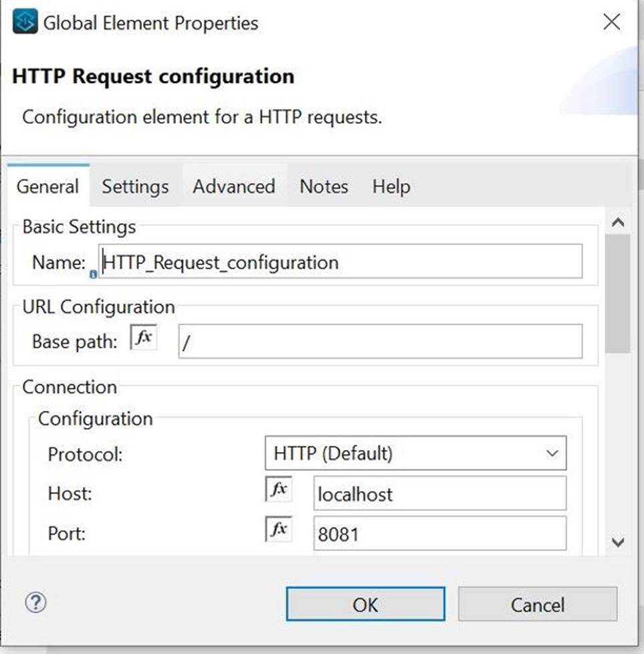Screen dimensions: 644x654
Task: Toggle the fx expression button for Port
Action: (x=278, y=529)
